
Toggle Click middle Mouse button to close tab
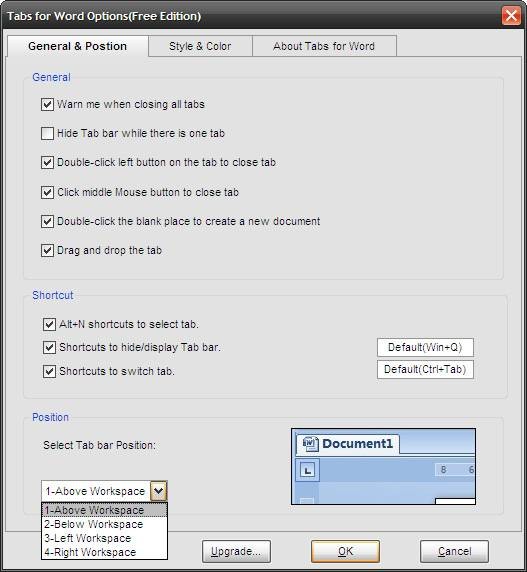tap(47, 192)
